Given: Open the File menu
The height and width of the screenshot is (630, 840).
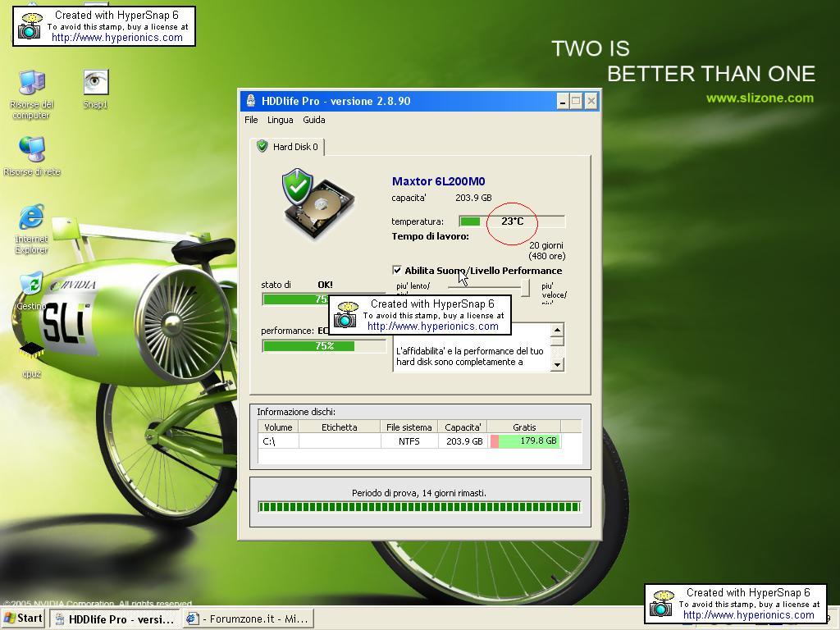Looking at the screenshot, I should [x=251, y=120].
